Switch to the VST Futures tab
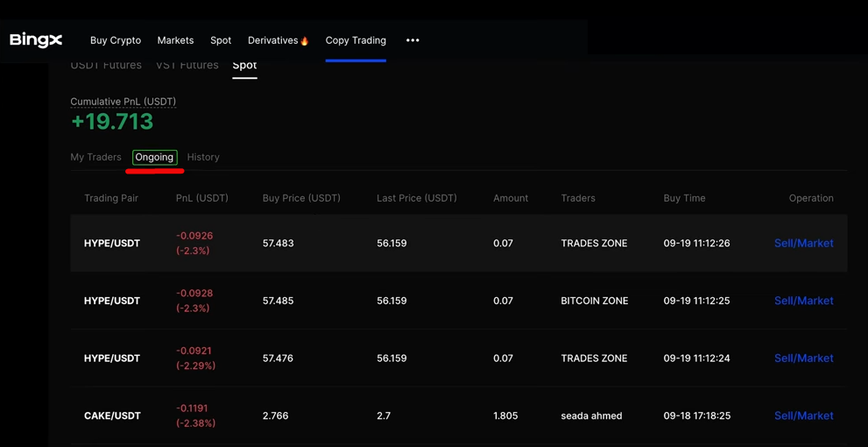Image resolution: width=868 pixels, height=447 pixels. (x=187, y=66)
